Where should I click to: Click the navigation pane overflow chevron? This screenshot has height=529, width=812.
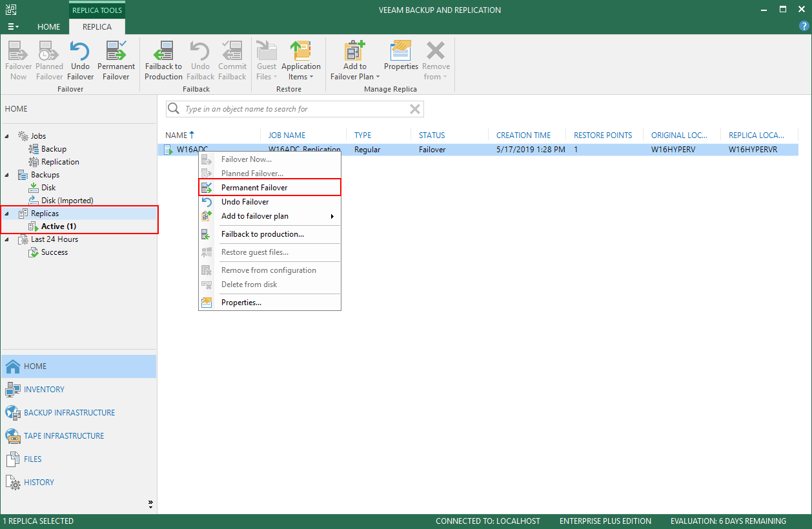click(150, 504)
